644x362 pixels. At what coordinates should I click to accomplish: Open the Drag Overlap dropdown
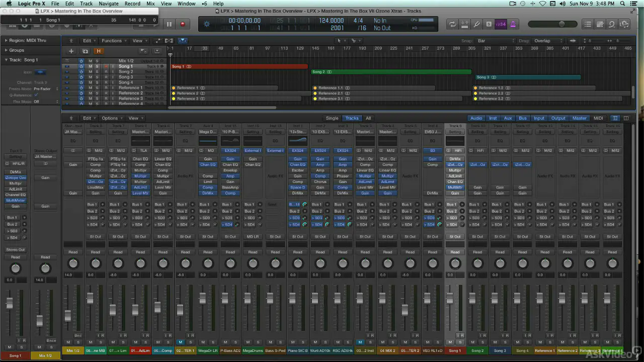pos(548,41)
